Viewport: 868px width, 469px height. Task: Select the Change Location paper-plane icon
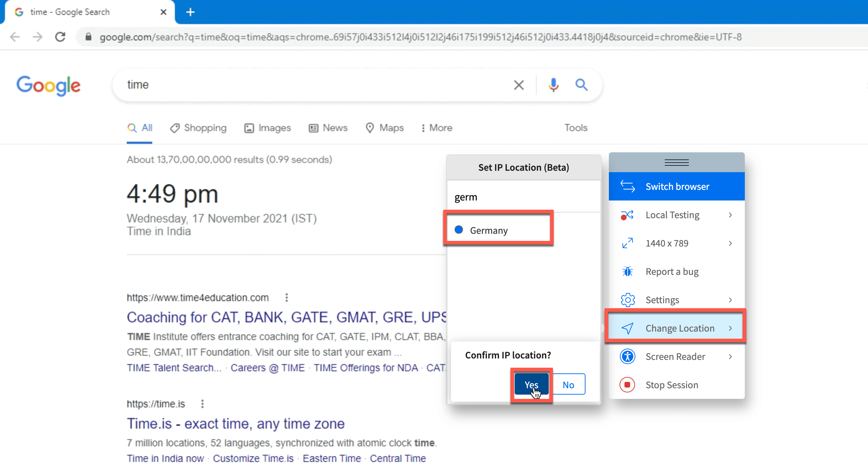click(x=628, y=328)
